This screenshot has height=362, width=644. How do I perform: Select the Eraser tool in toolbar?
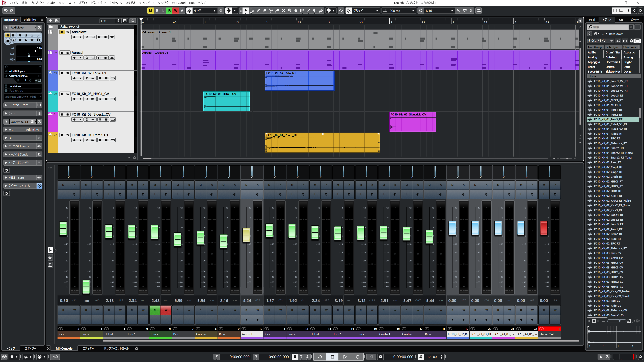click(264, 11)
